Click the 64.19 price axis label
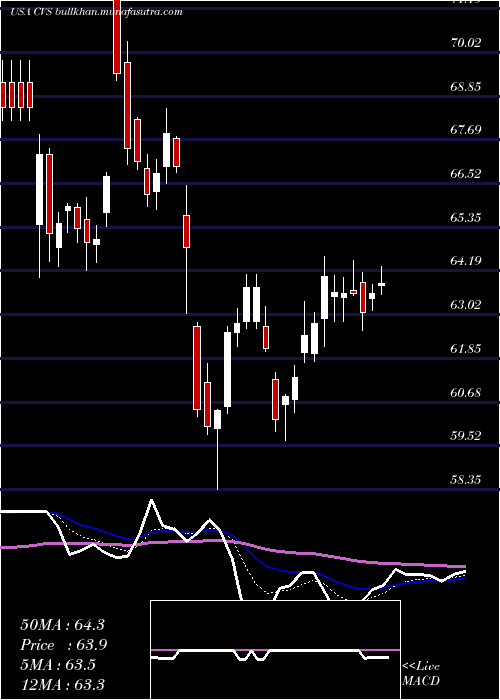This screenshot has width=500, height=700. pyautogui.click(x=467, y=261)
